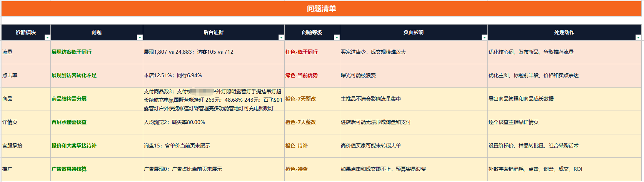Viewport: 644px width, 182px height.
Task: Select the 商品结构需分层 issue cell
Action: point(97,99)
